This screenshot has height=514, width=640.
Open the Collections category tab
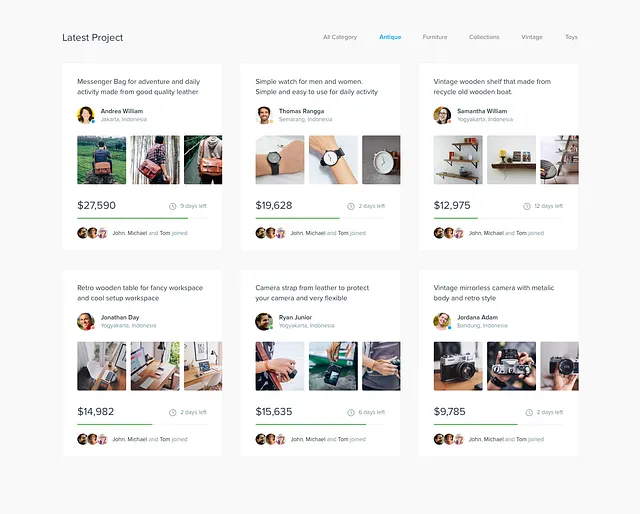(x=484, y=37)
